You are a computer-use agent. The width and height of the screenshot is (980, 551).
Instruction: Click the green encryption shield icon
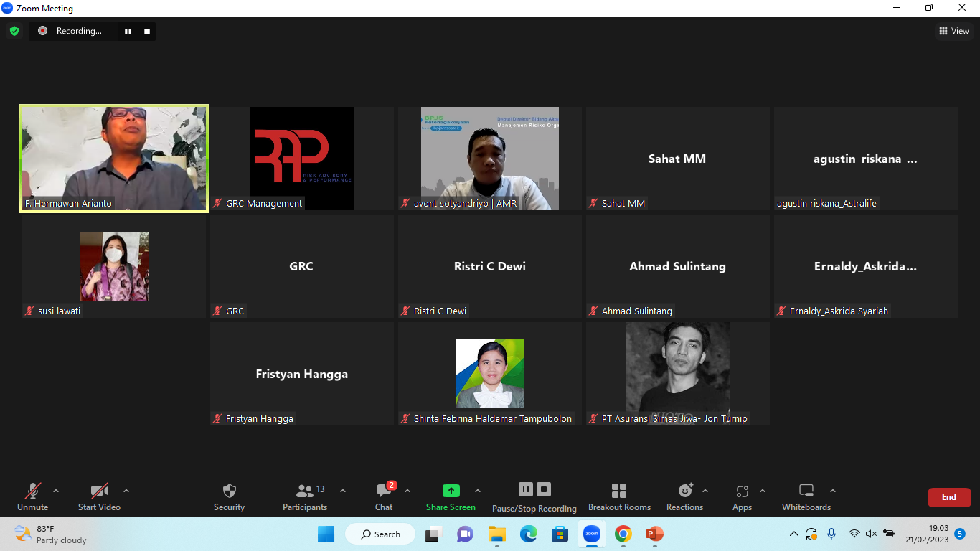point(14,31)
